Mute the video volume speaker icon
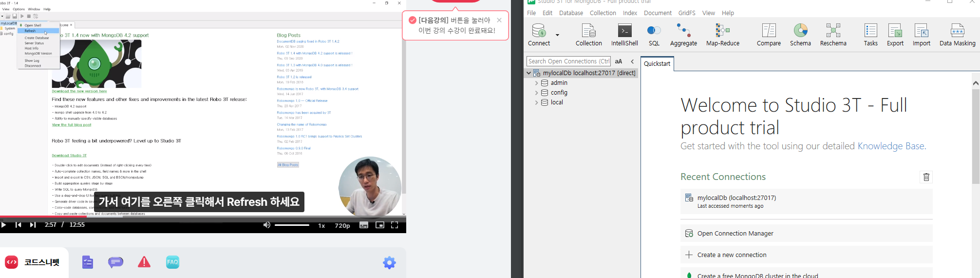 266,225
